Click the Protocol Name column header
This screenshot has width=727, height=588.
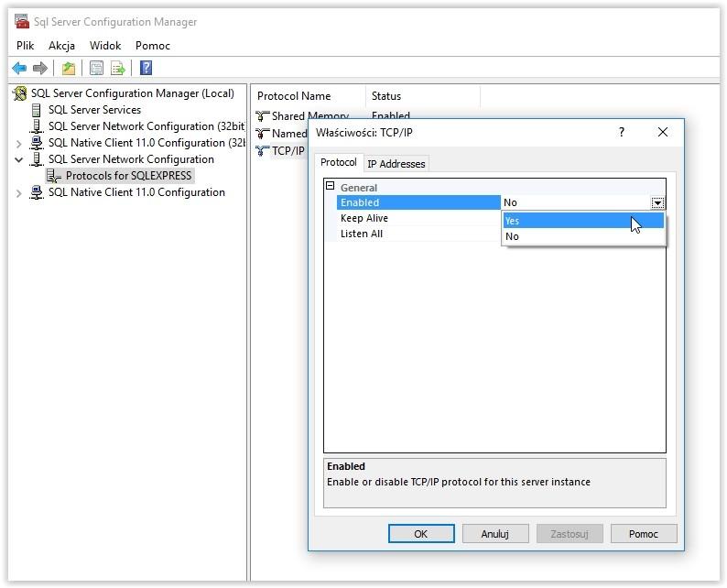(309, 96)
